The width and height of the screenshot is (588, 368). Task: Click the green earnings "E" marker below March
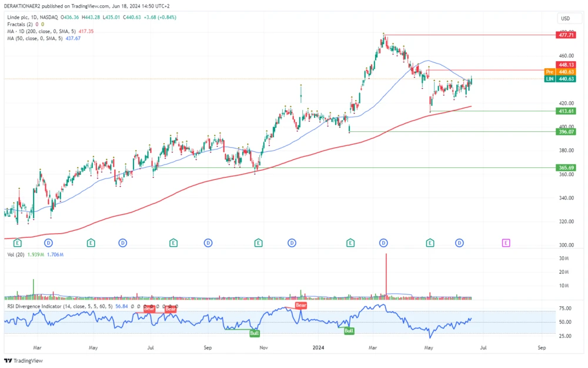(x=350, y=242)
